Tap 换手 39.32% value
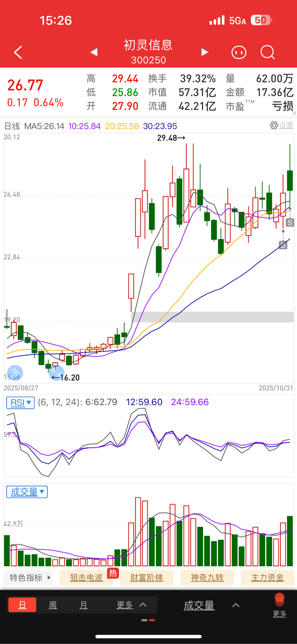The height and width of the screenshot is (644, 297). 198,79
